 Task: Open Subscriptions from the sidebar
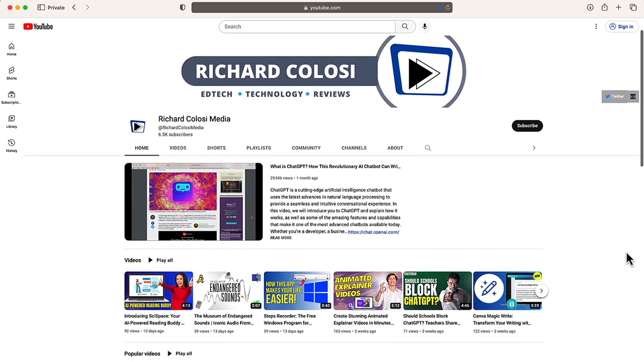pyautogui.click(x=11, y=97)
